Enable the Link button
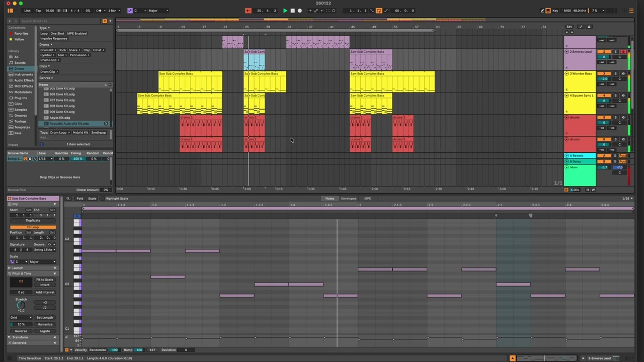This screenshot has width=644, height=362. pos(27,11)
